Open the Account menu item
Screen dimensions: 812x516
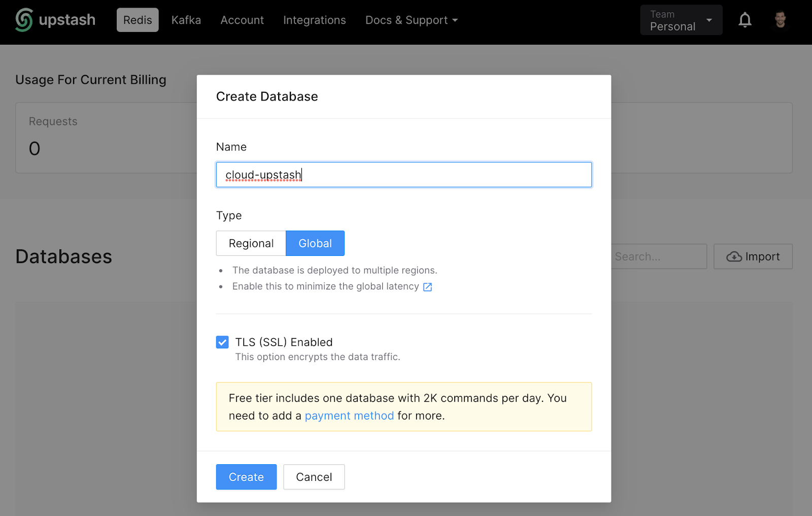click(242, 20)
